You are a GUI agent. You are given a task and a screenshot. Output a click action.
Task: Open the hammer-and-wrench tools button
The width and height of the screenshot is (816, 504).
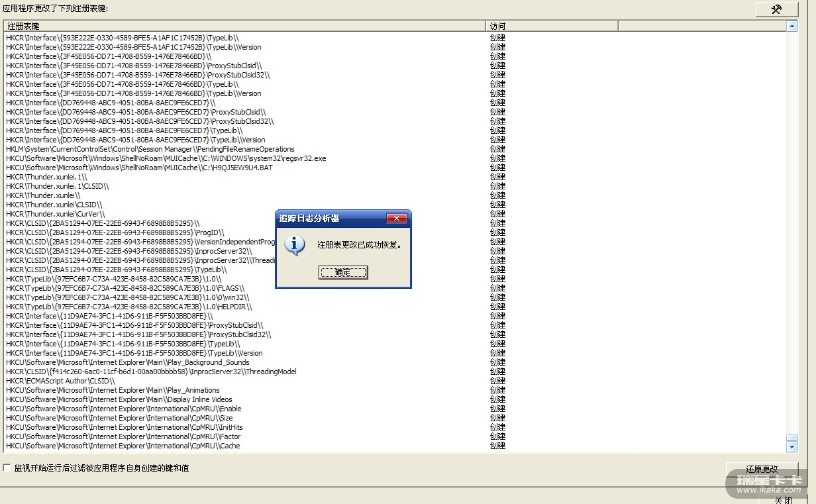click(776, 9)
